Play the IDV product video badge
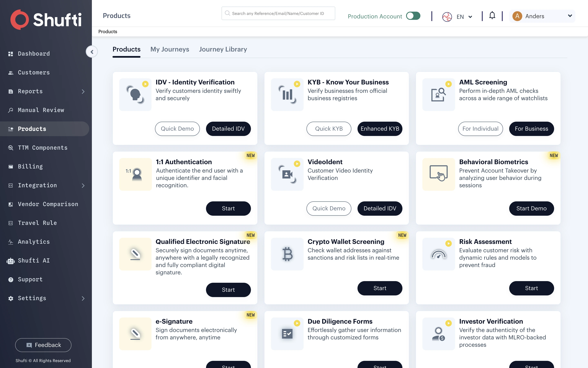588x368 pixels. click(145, 84)
